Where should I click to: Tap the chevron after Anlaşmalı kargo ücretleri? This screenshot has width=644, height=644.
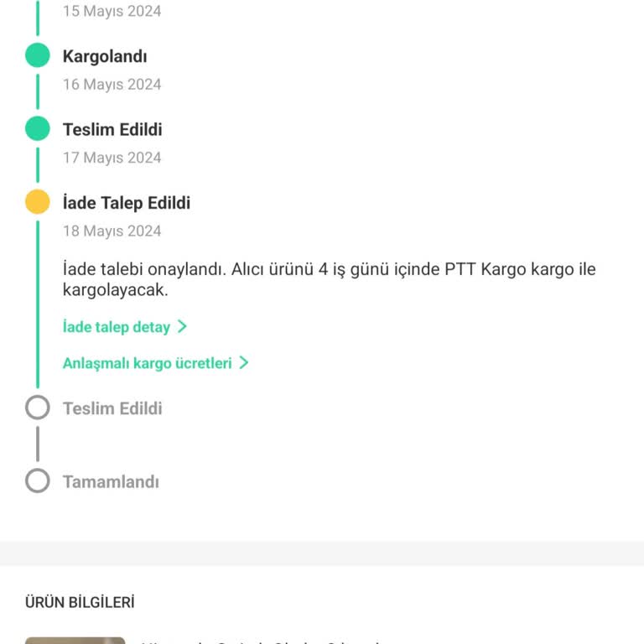[243, 363]
